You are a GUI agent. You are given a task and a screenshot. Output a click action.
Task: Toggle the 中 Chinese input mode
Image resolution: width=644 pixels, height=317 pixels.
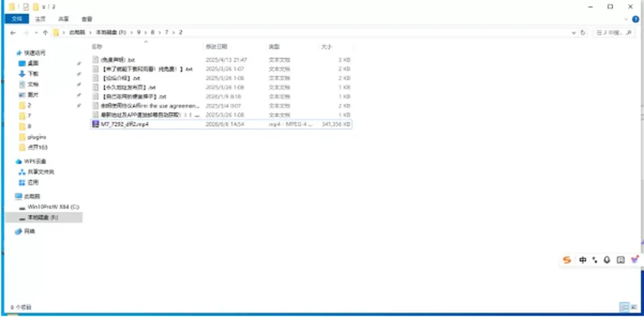[x=582, y=260]
